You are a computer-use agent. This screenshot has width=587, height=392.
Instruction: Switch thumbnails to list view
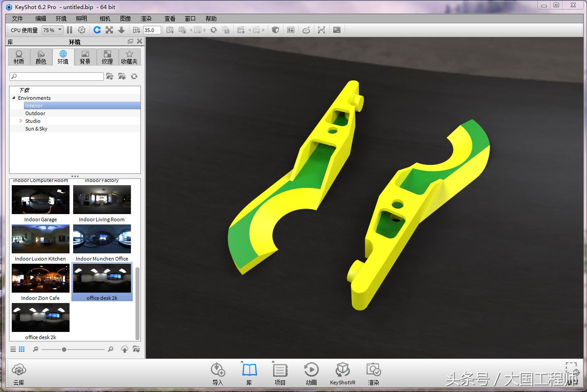tap(13, 349)
